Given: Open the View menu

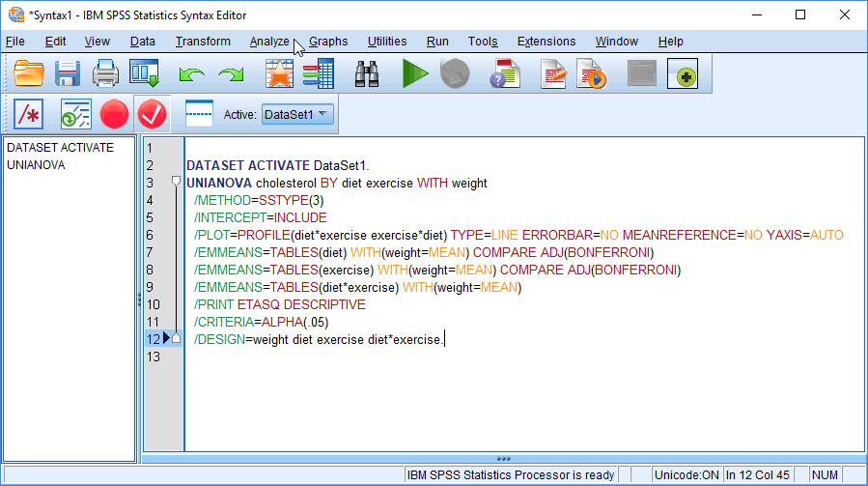Looking at the screenshot, I should (97, 42).
